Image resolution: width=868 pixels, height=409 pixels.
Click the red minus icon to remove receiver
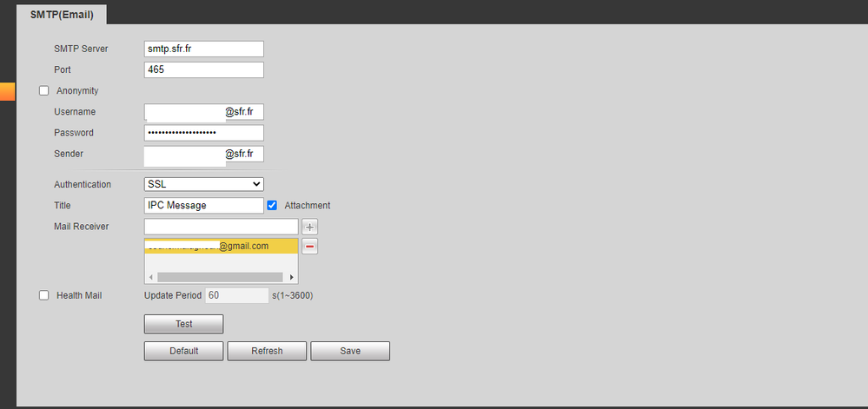coord(310,247)
